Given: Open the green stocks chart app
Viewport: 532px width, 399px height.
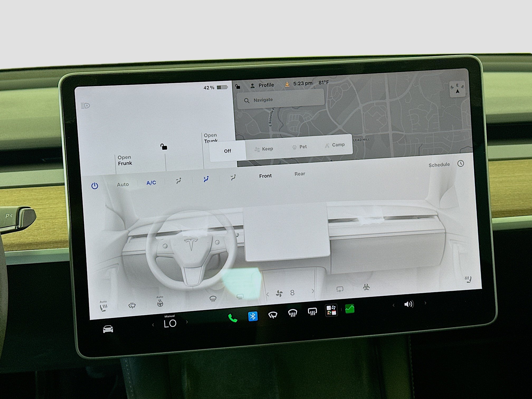Looking at the screenshot, I should (350, 308).
